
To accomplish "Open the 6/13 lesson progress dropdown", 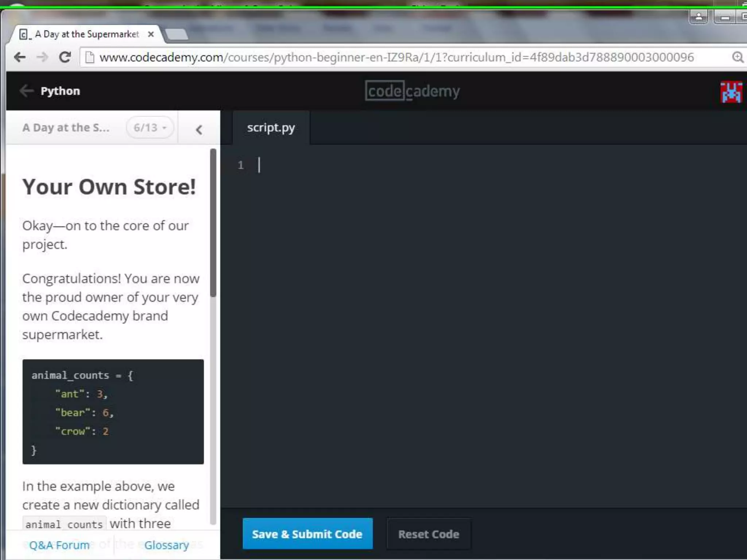I will [150, 128].
